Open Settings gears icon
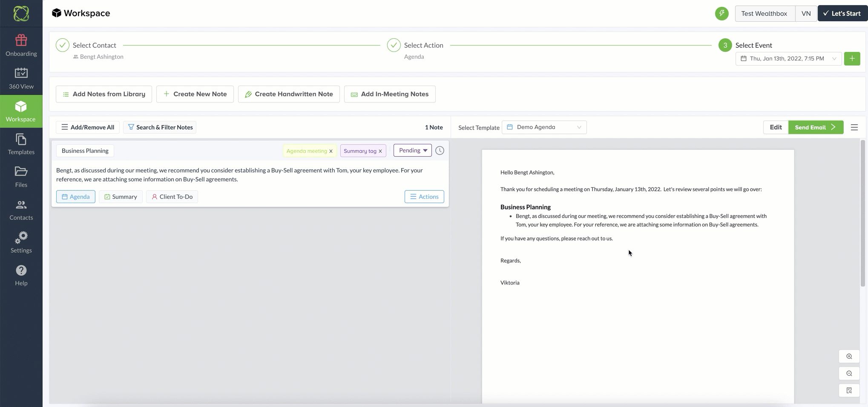The width and height of the screenshot is (868, 407). [21, 238]
